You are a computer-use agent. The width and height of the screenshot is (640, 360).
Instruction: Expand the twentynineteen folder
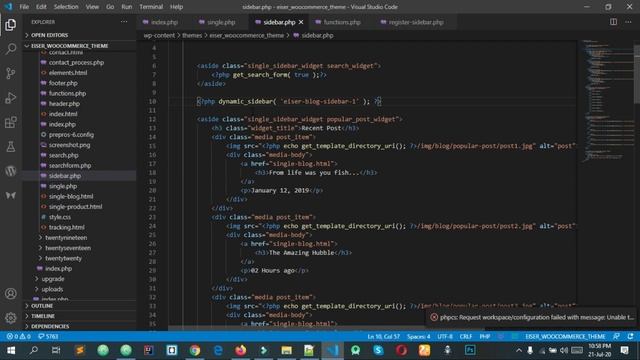66,238
